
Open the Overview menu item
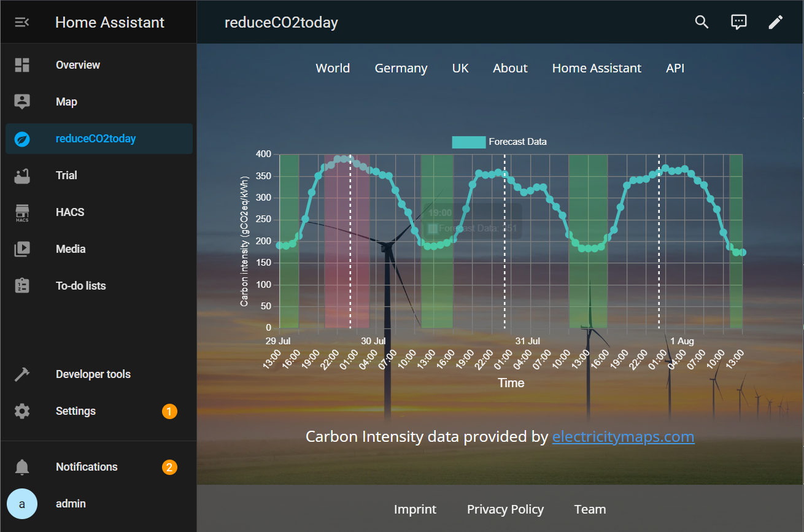99,65
